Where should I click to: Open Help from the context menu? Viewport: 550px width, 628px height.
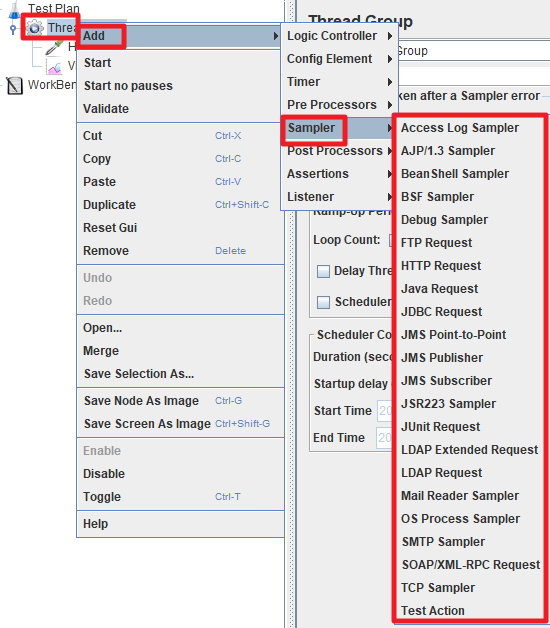point(180,524)
